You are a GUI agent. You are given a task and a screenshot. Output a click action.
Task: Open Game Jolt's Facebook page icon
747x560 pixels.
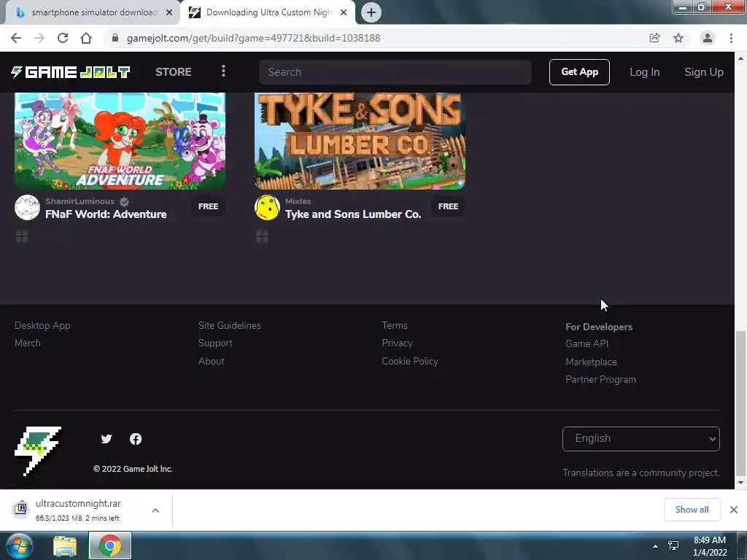point(136,438)
